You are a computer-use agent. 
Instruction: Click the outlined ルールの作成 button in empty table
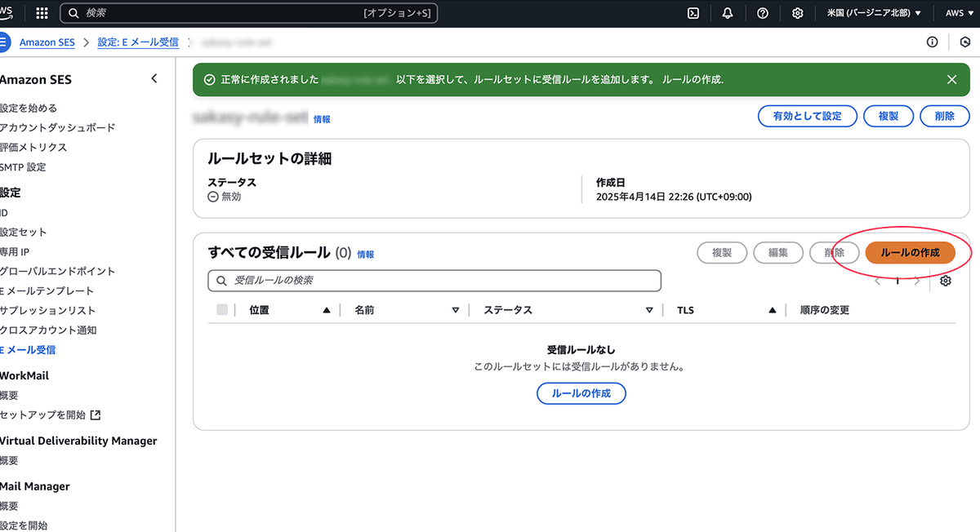click(x=581, y=393)
